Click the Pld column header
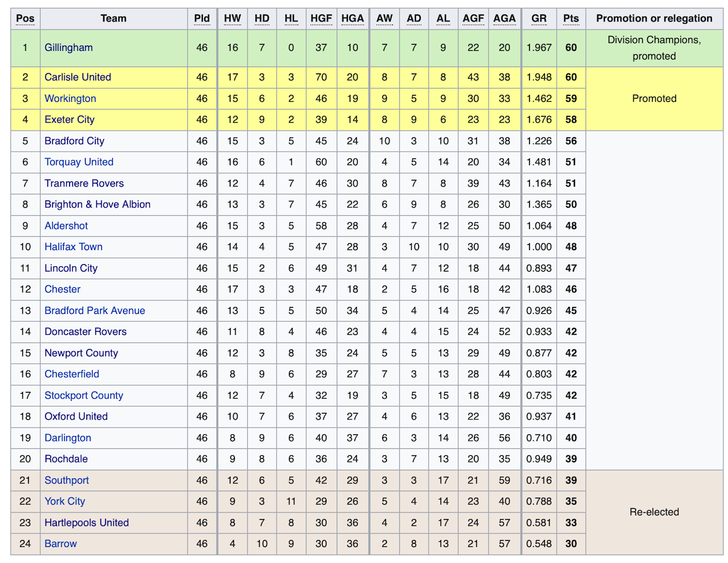Image resolution: width=728 pixels, height=563 pixels. pyautogui.click(x=202, y=19)
